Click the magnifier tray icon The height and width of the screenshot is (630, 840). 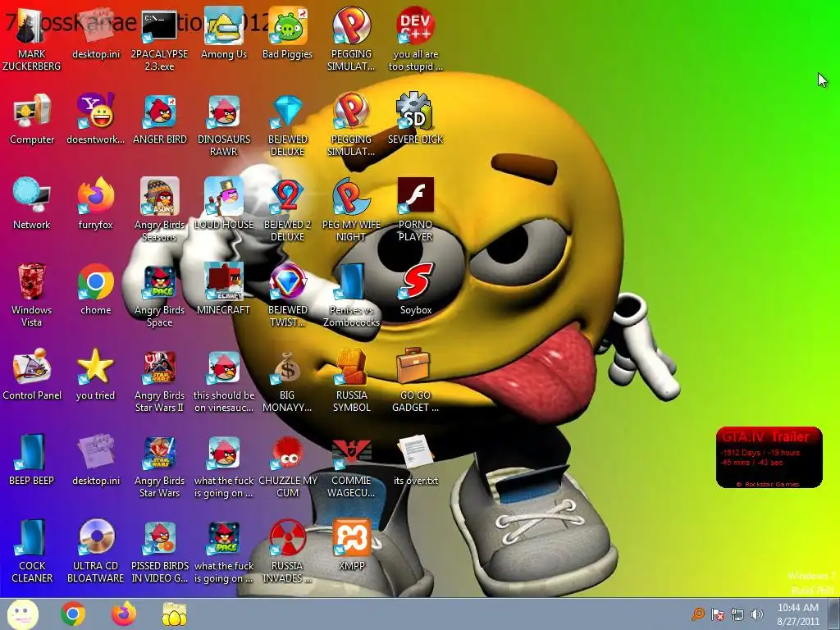point(697,614)
